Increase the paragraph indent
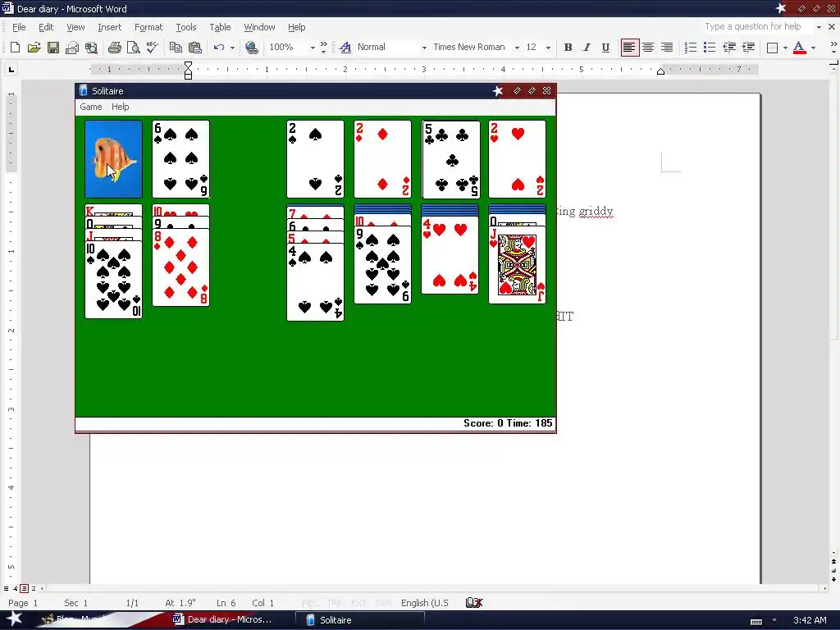The height and width of the screenshot is (630, 840). [x=748, y=48]
